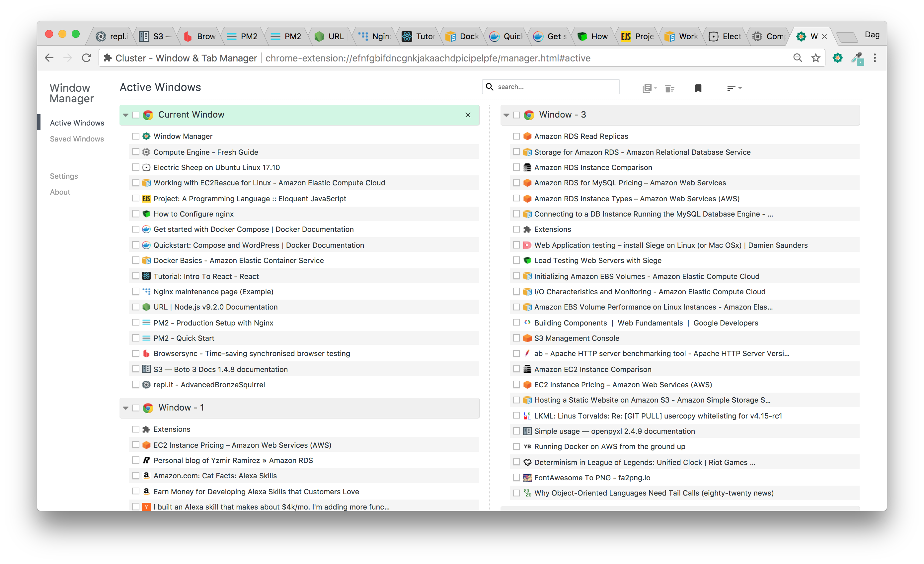The width and height of the screenshot is (924, 564).
Task: Click the Dag profile button in Chrome
Action: click(x=872, y=35)
